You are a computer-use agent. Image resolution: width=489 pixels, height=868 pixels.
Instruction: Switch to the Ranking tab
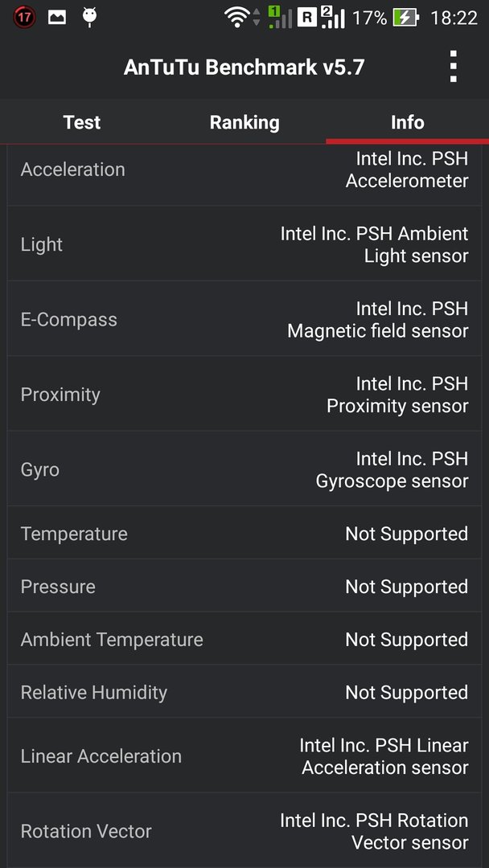[x=244, y=122]
